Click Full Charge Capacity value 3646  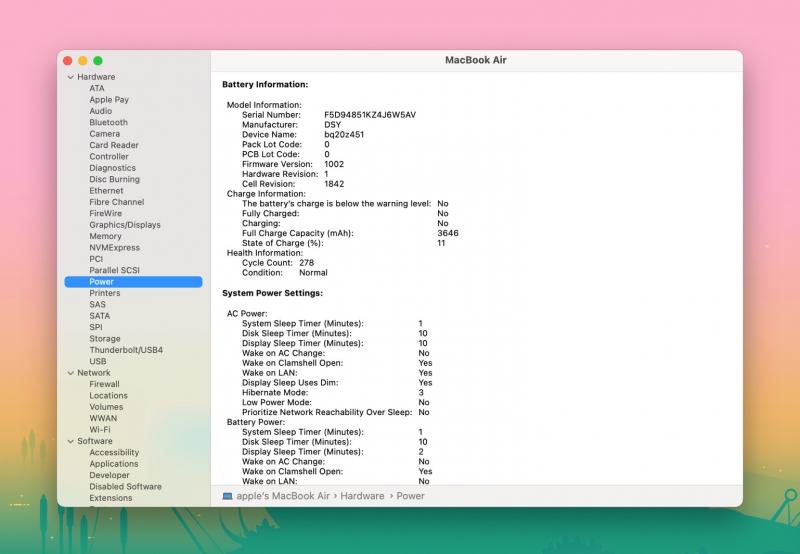click(448, 233)
